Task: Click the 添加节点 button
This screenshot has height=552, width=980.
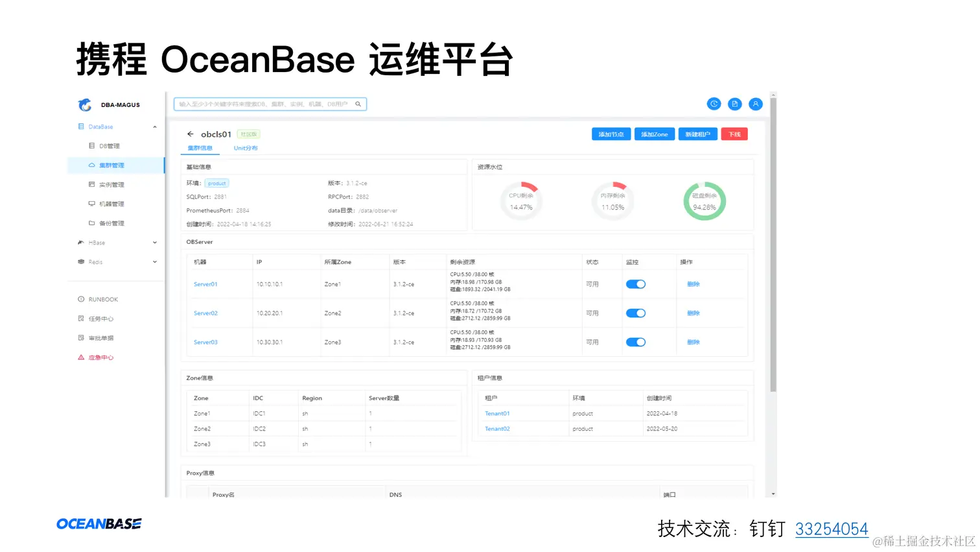Action: 611,134
